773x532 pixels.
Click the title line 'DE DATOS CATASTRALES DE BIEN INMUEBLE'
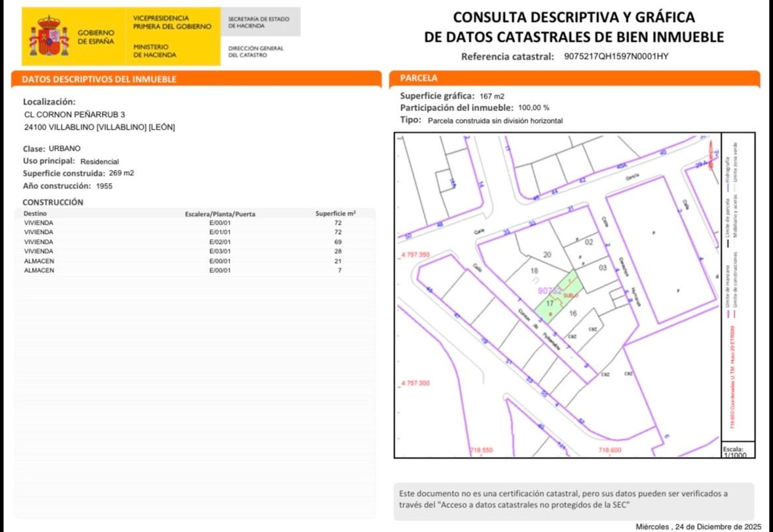574,37
